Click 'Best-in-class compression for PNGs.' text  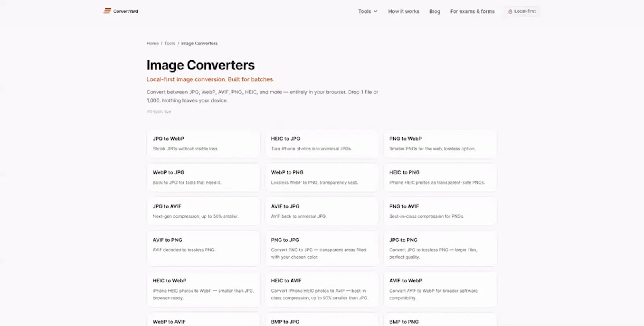point(427,216)
